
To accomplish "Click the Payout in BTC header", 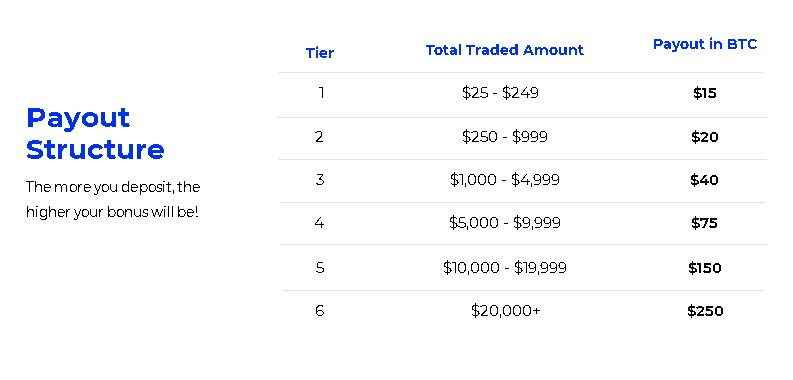I will (704, 44).
